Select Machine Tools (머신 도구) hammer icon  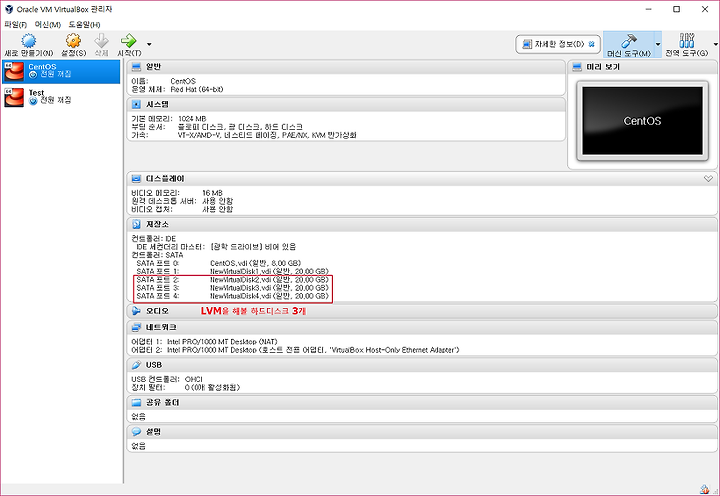[629, 41]
